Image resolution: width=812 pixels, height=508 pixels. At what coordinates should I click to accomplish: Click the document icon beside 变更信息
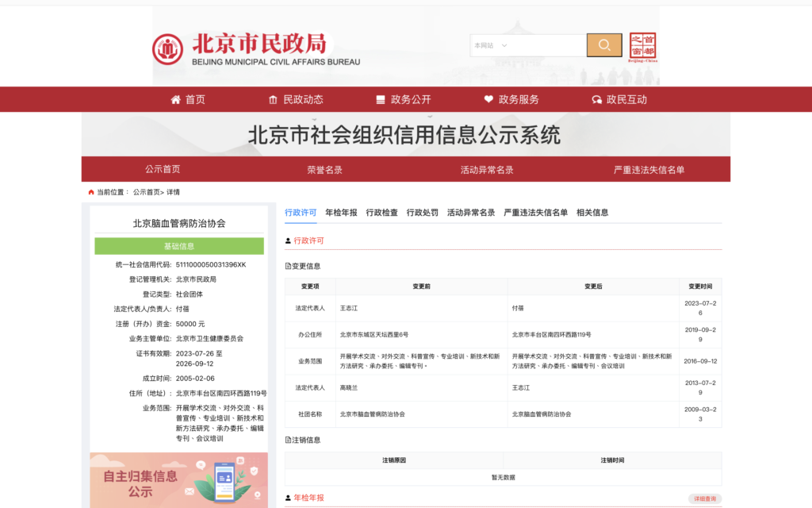pos(288,266)
